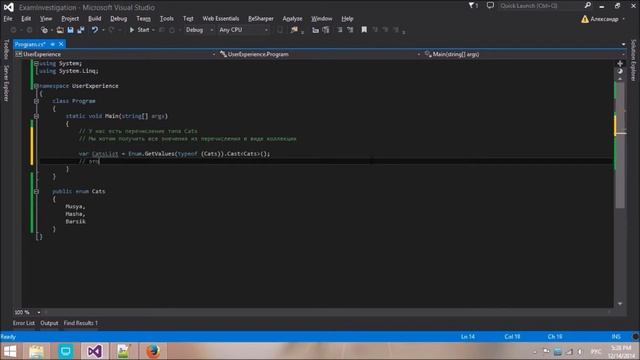Screen dimensions: 640x360
Task: Open the File menu
Action: tap(8, 19)
